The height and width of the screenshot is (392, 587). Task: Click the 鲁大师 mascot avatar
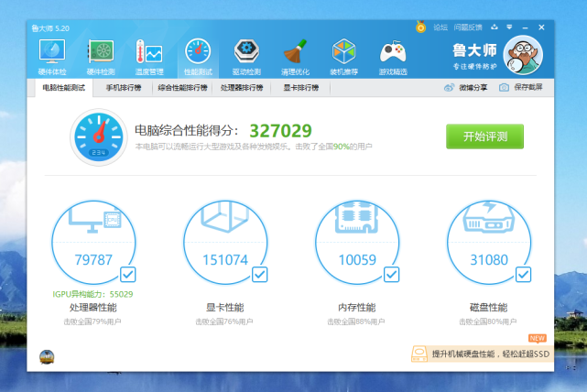tap(523, 55)
